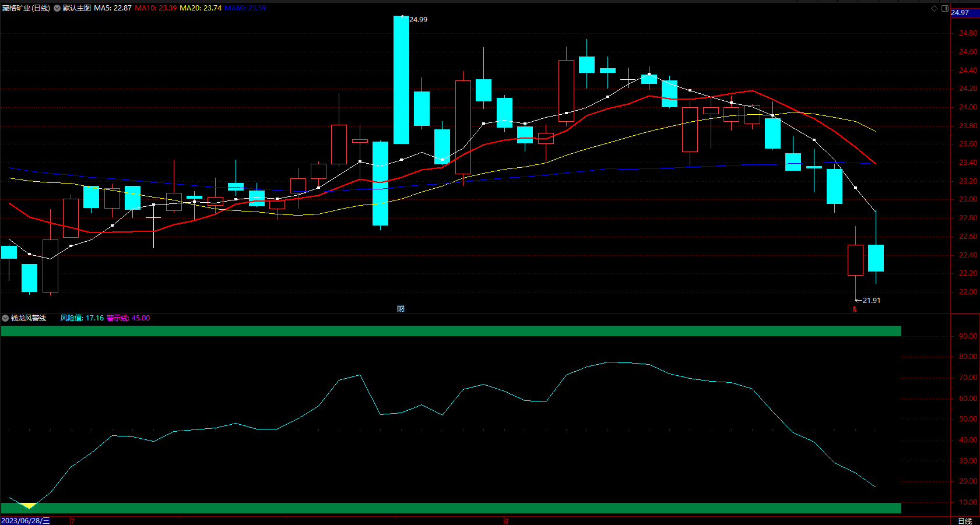This screenshot has width=980, height=525.
Task: Click the yellow triangle signal in the risk panel
Action: (x=29, y=505)
